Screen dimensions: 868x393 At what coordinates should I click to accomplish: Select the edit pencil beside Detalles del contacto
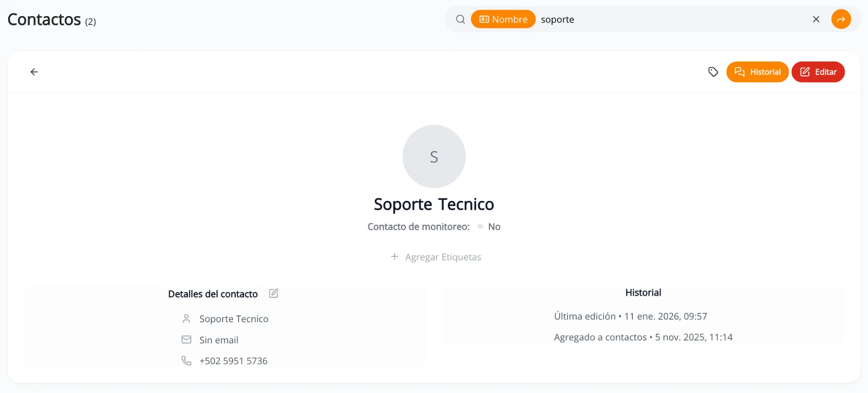point(273,293)
